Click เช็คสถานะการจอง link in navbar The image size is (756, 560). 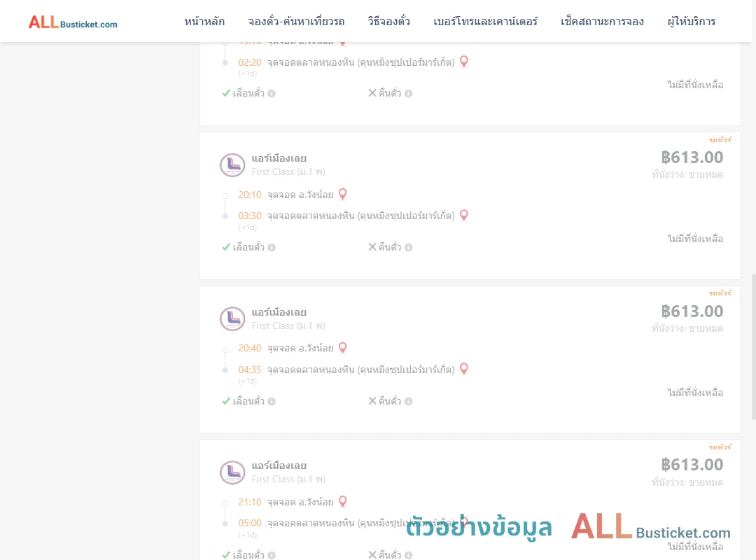[x=602, y=22]
